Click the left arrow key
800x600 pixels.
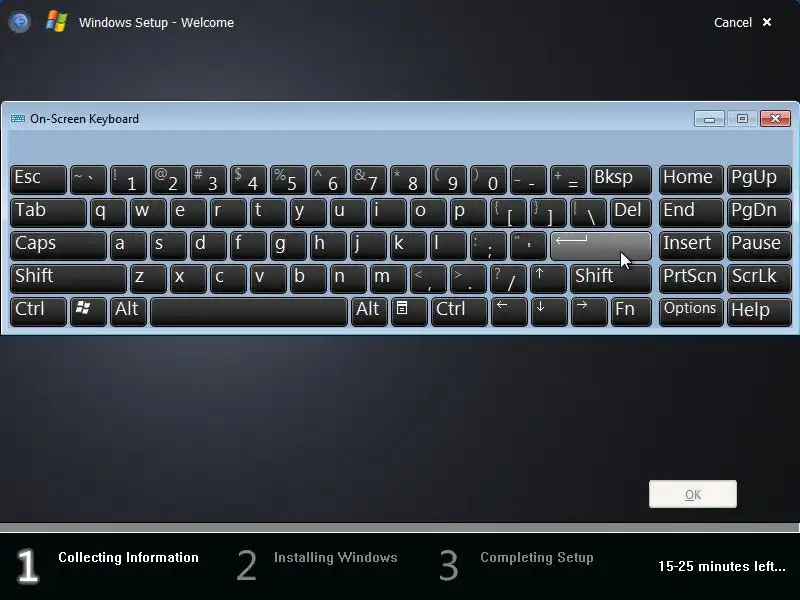509,312
